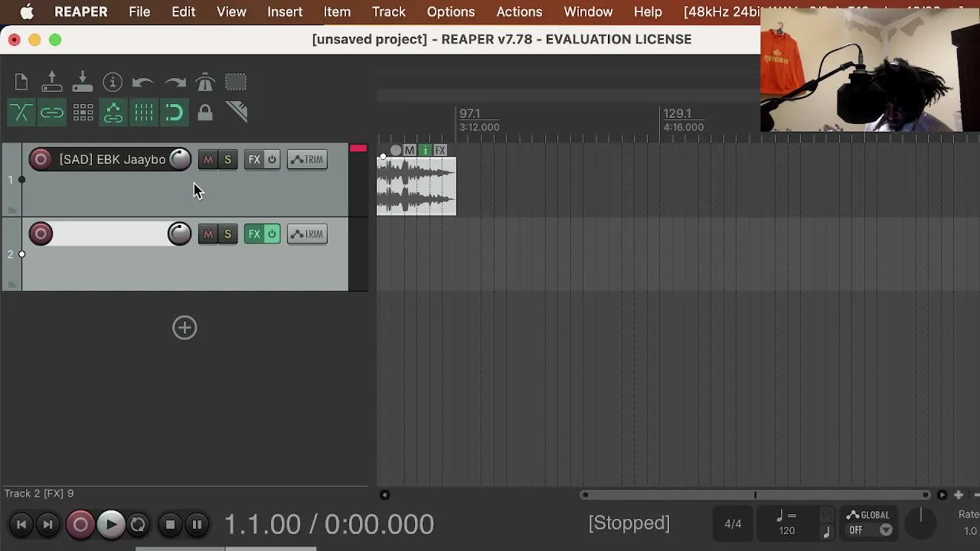Click the 97.1 ruler marker
Screen dimensions: 980x551
click(470, 114)
